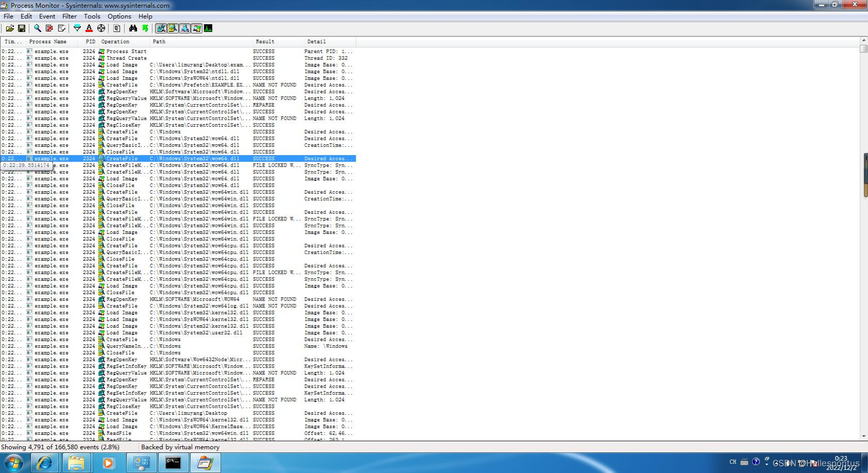Screen dimensions: 868x473
Task: Click the CH language indicator in tray
Action: pyautogui.click(x=733, y=462)
